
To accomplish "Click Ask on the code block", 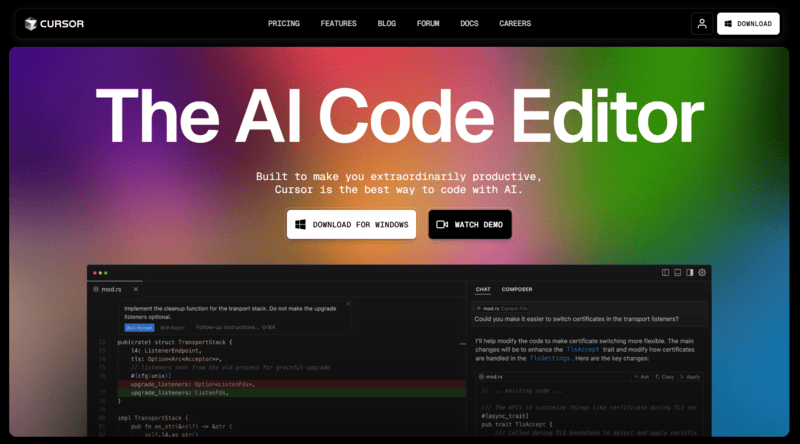I will point(641,377).
